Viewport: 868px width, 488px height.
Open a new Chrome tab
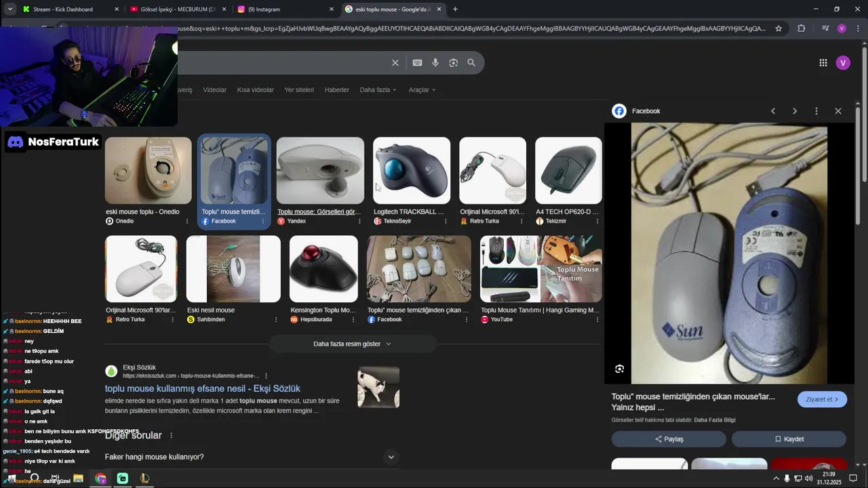coord(455,9)
